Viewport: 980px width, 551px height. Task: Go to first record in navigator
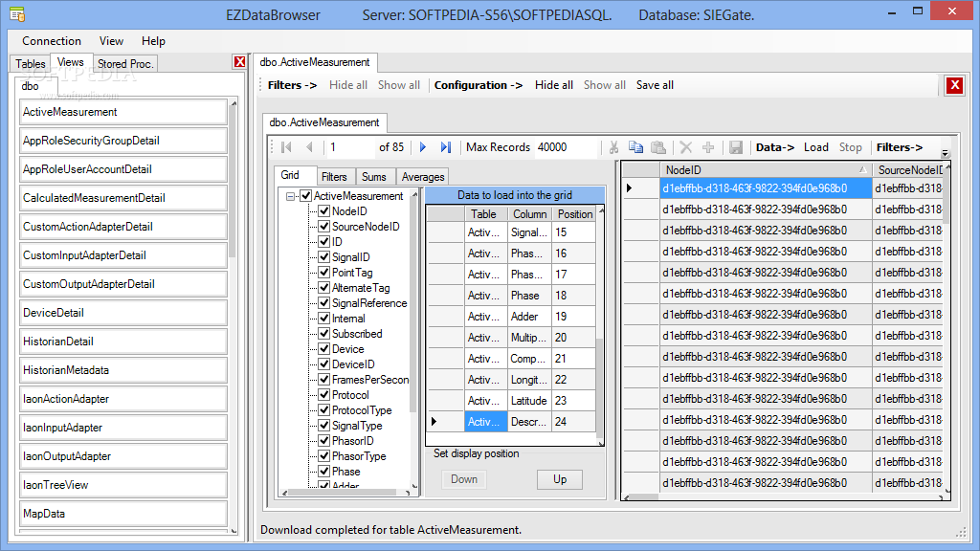287,147
